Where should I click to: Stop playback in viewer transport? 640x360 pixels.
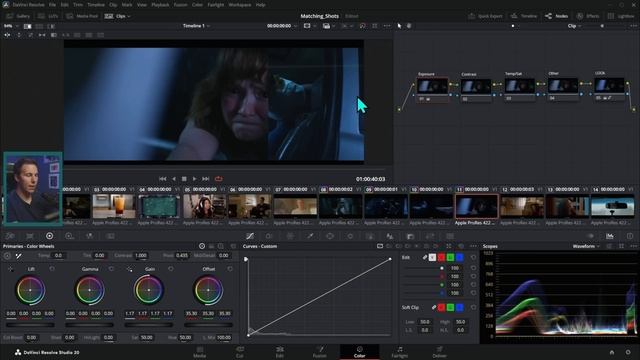(x=184, y=179)
